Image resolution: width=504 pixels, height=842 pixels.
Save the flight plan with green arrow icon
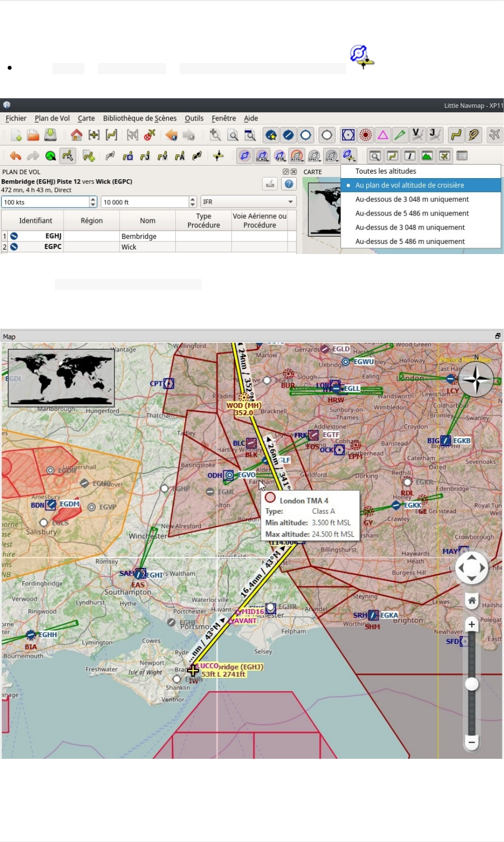(x=50, y=135)
